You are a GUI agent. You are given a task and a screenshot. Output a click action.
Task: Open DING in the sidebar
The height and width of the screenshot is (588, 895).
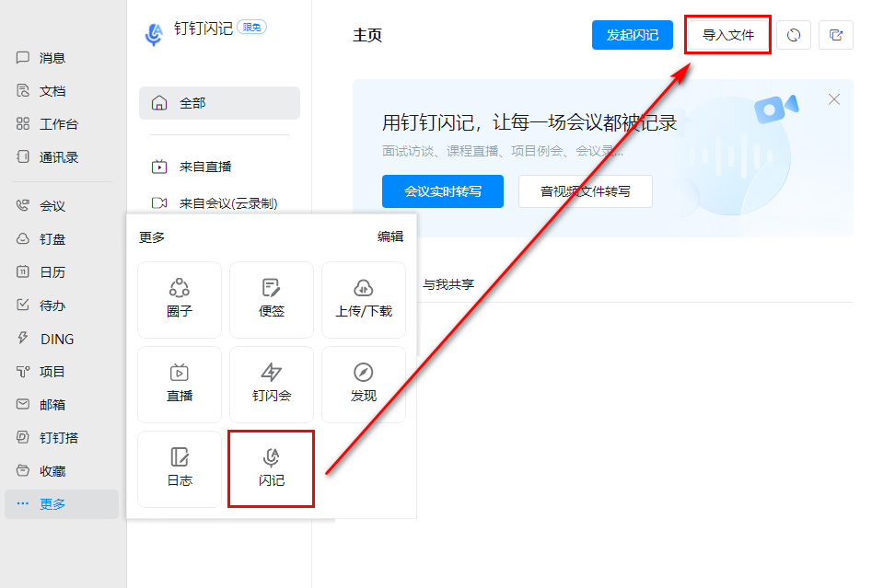pos(46,339)
